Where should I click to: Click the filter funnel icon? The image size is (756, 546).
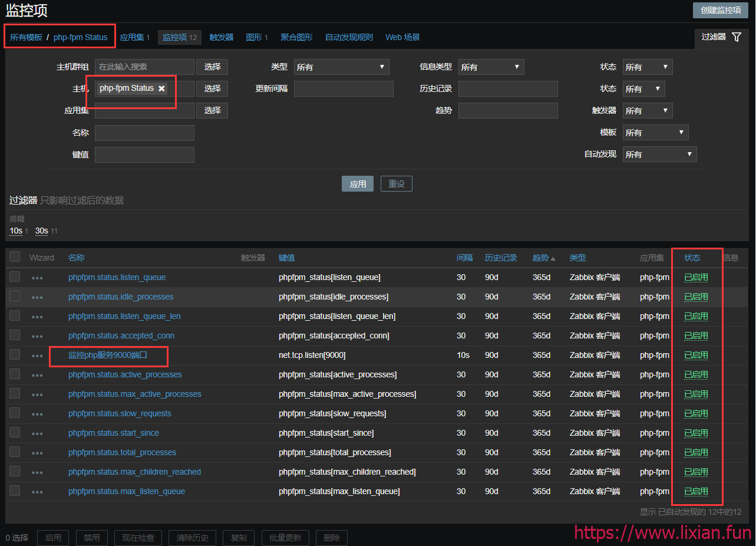(737, 37)
